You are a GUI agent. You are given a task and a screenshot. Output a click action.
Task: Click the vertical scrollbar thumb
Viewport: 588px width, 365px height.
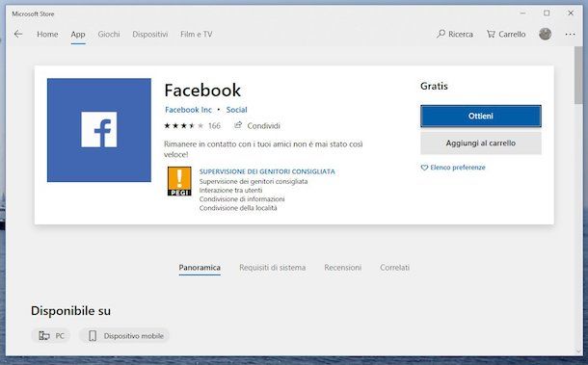point(578,75)
